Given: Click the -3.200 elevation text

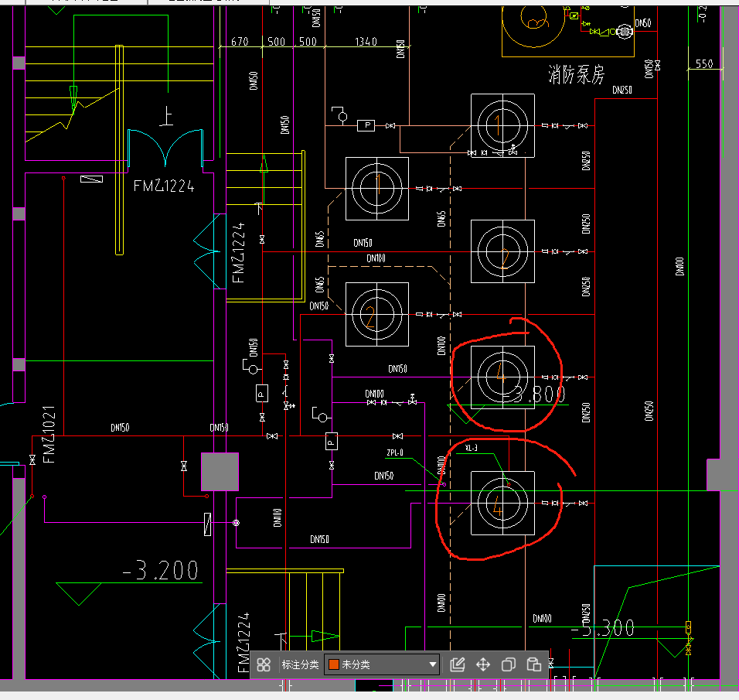Looking at the screenshot, I should pyautogui.click(x=160, y=570).
